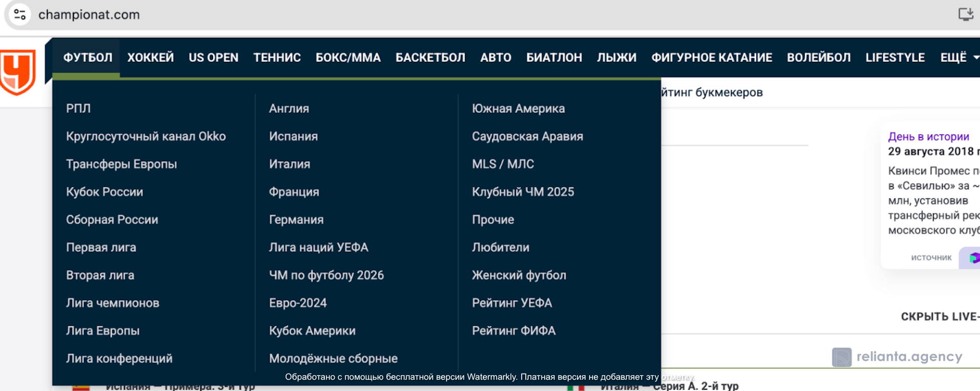Image resolution: width=980 pixels, height=391 pixels.
Task: Select Лига Европы menu item
Action: (103, 331)
